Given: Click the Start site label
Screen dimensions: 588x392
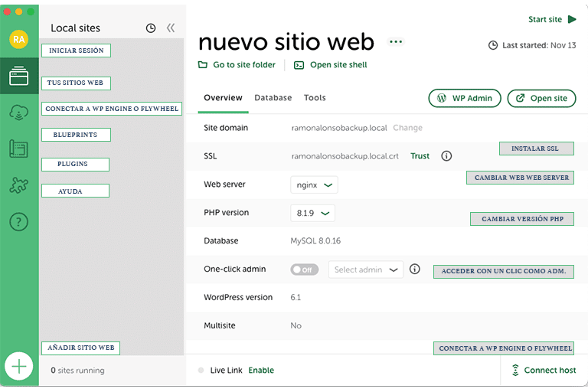Looking at the screenshot, I should 545,19.
